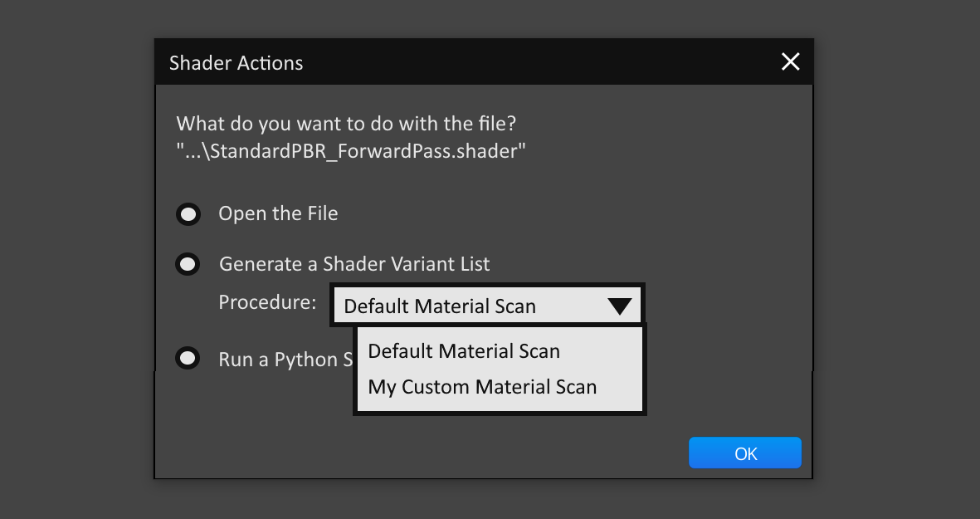Dismiss the Shader Actions dialog with X

coord(789,61)
